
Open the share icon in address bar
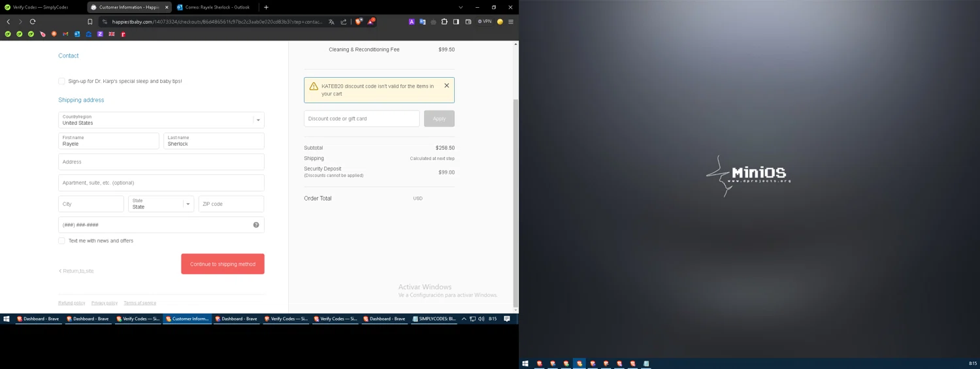(x=344, y=22)
